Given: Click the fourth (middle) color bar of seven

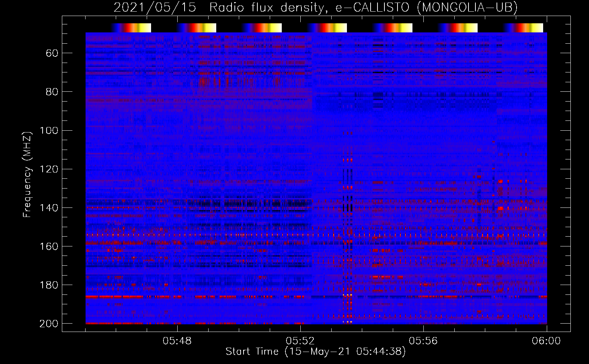Looking at the screenshot, I should 327,28.
